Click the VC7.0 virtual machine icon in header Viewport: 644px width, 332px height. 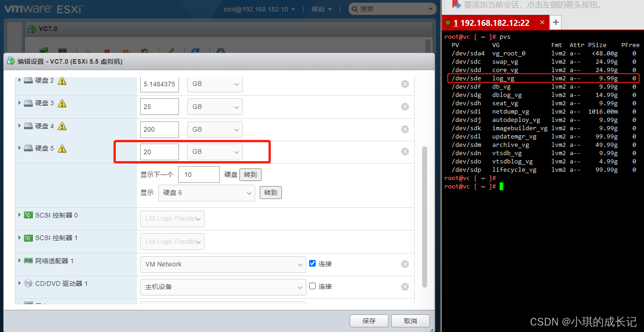coord(32,29)
